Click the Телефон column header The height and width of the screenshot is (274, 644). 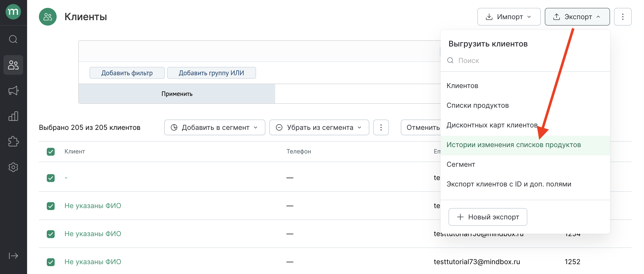(x=299, y=151)
